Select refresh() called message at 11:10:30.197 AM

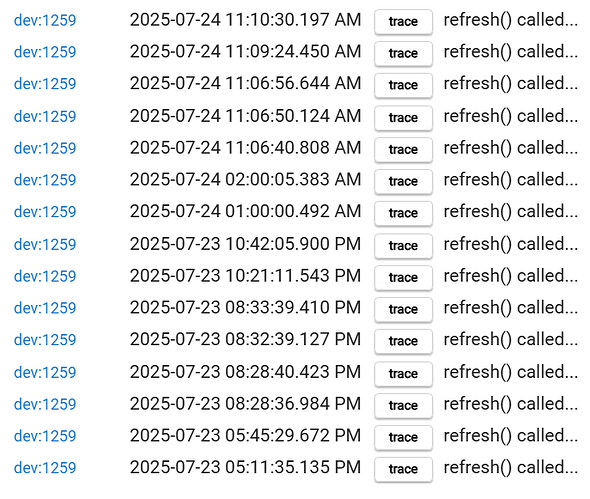(x=511, y=20)
